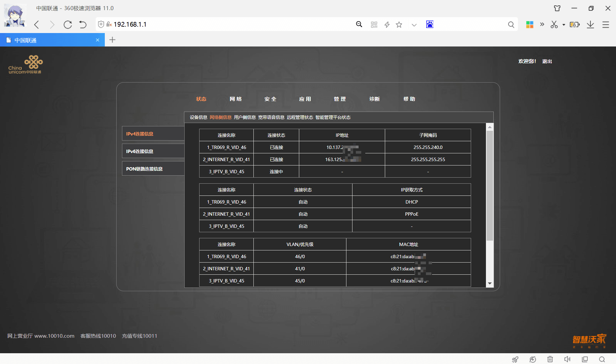Click the skin shirt icon in title bar
The width and height of the screenshot is (616, 364).
click(x=557, y=8)
